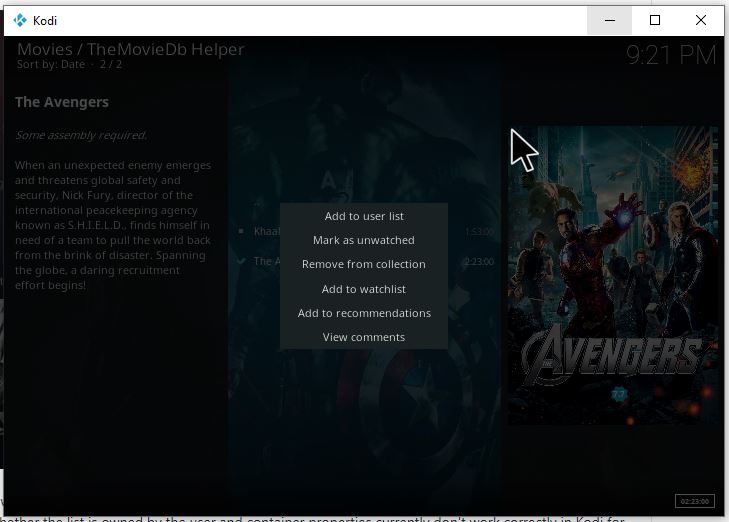Viewport: 729px width, 522px height.
Task: Select the dimmed Khaal list row
Action: pos(365,231)
